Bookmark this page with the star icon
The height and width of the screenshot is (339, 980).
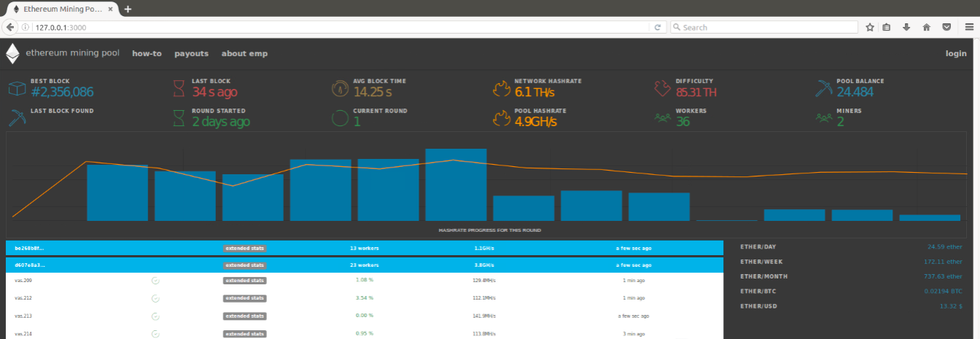(x=870, y=27)
